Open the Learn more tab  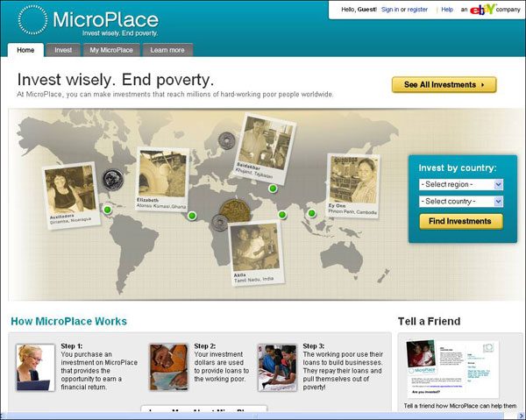(167, 50)
